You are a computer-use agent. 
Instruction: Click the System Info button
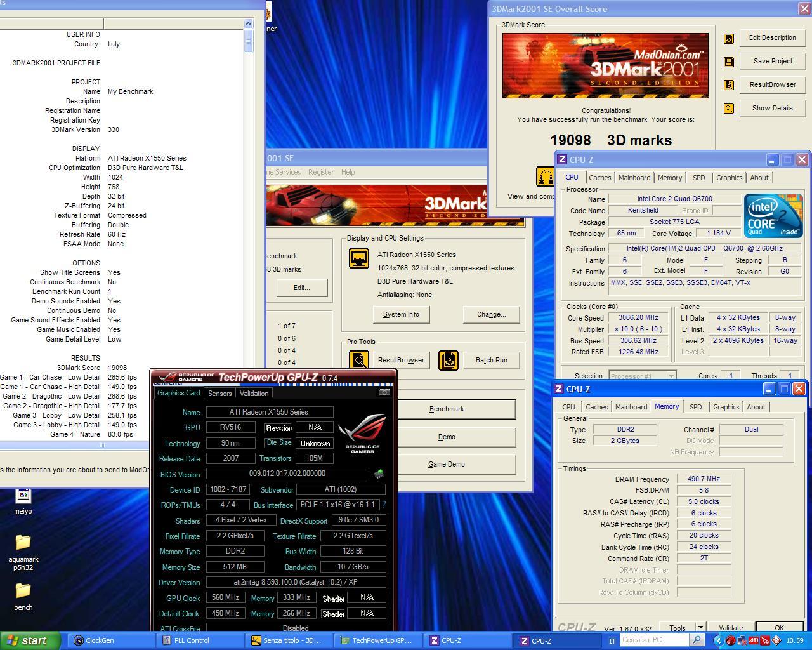[401, 314]
